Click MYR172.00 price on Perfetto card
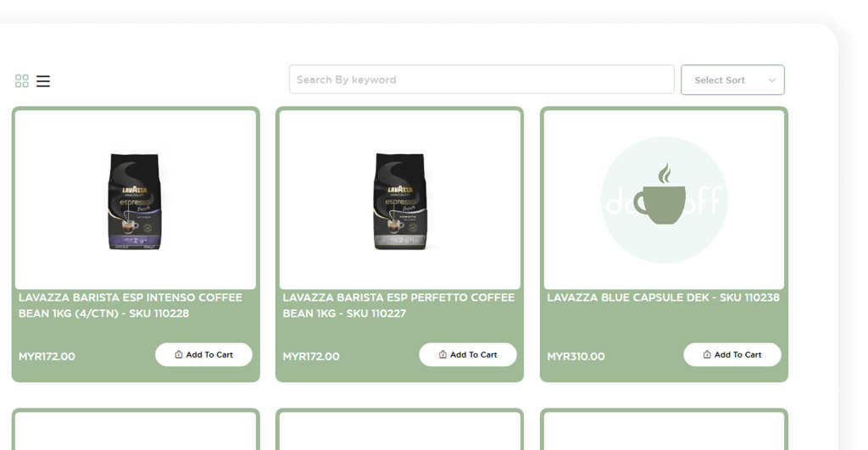868x450 pixels. click(311, 357)
